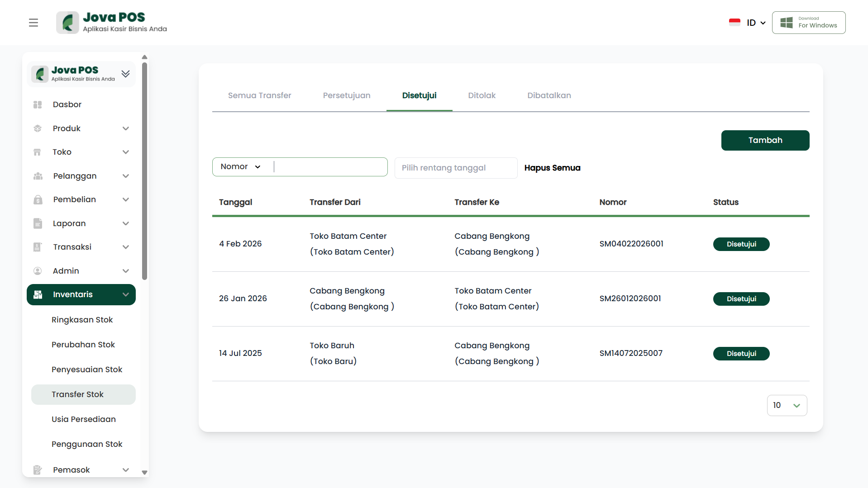Switch to the Persetujuan tab

click(x=346, y=95)
